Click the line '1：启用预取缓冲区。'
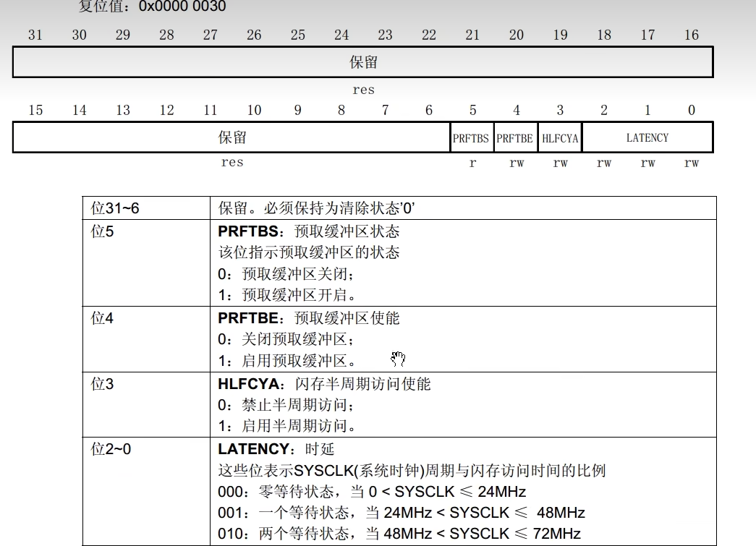Screen dimensions: 756x546 286,360
